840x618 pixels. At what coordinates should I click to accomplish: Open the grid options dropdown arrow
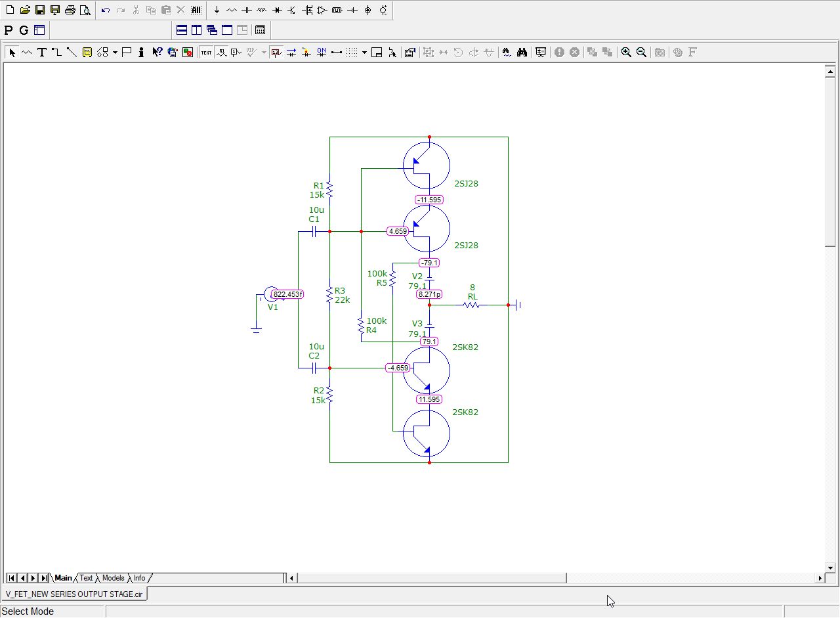coord(364,53)
